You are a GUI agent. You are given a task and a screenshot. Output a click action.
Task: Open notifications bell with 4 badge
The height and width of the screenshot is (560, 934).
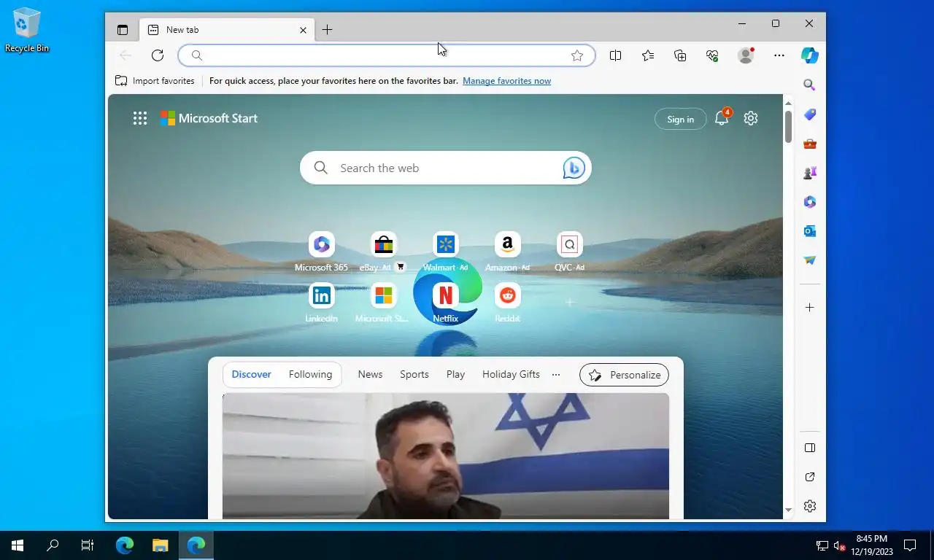point(722,117)
